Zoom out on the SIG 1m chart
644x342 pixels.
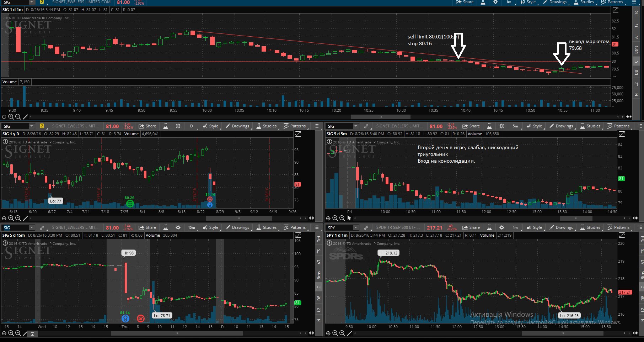18,117
